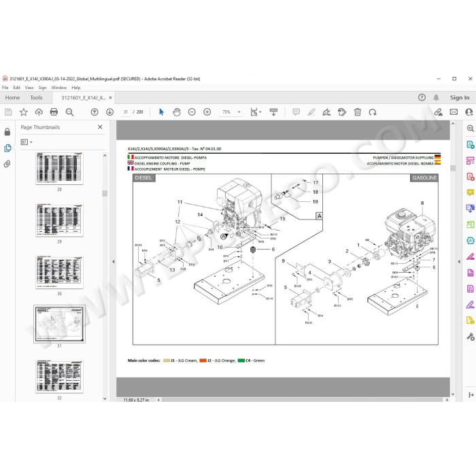Click the scrolling mode keyboard icon
Image resolution: width=476 pixels, height=476 pixels.
coord(273,112)
